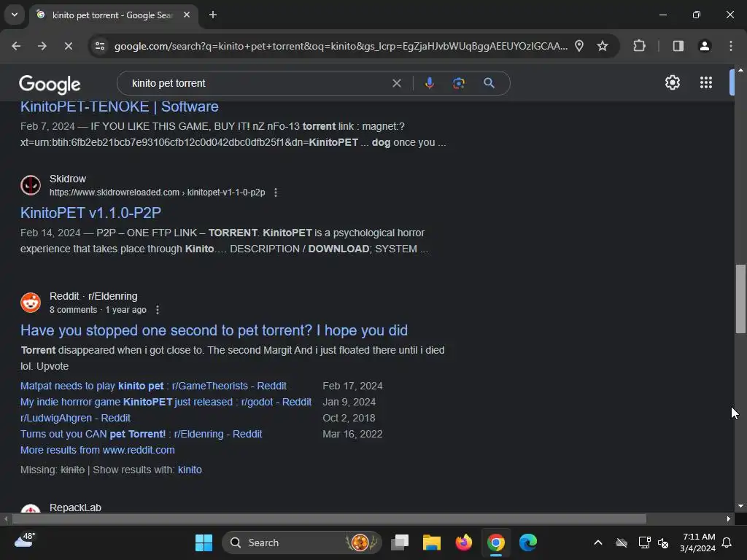Go back to previous page
Viewport: 747px width, 560px height.
pyautogui.click(x=16, y=46)
